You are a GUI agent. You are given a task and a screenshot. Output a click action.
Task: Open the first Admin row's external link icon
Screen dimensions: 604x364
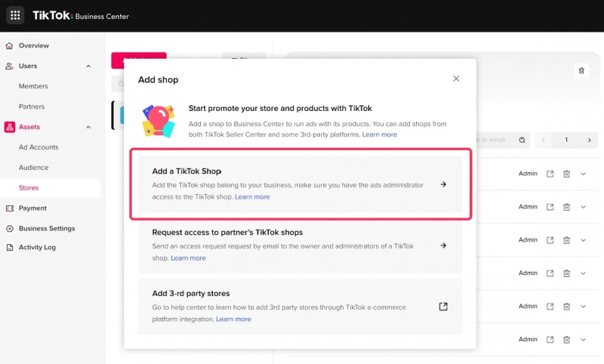pos(550,174)
